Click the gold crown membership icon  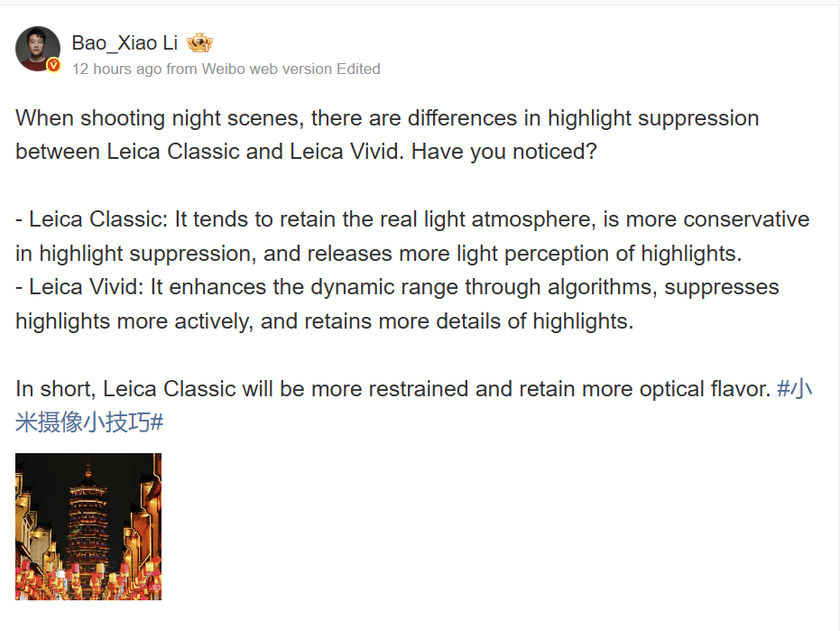coord(198,42)
